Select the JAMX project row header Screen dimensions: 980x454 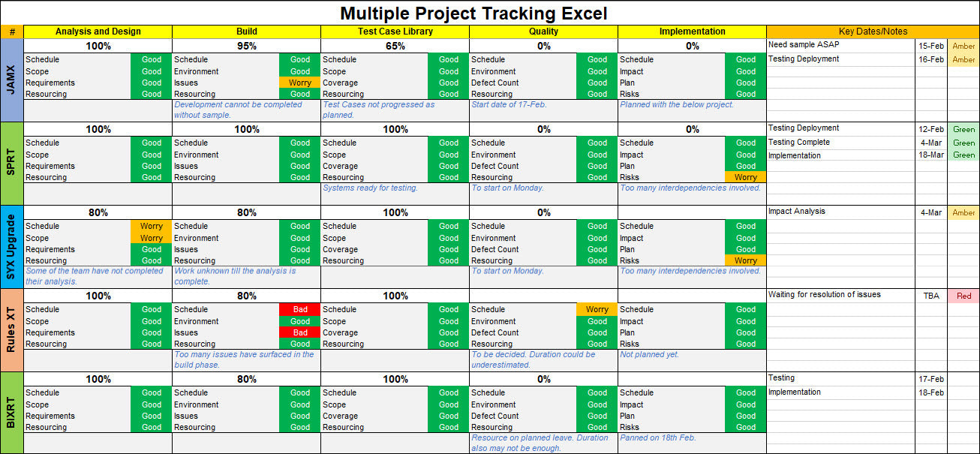coord(11,79)
